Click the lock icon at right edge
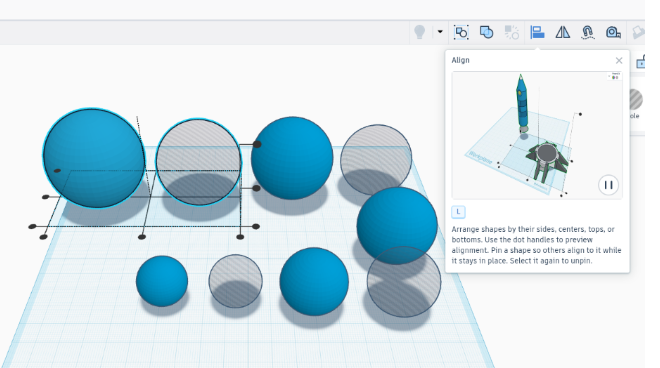 (640, 62)
